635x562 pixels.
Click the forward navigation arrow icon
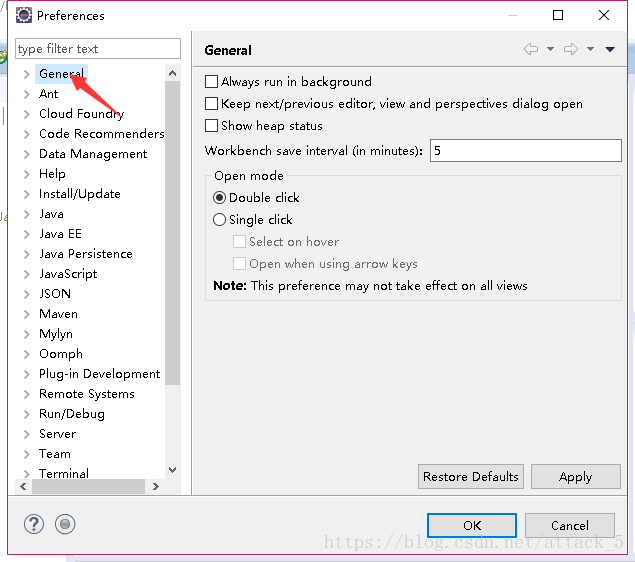coord(571,49)
